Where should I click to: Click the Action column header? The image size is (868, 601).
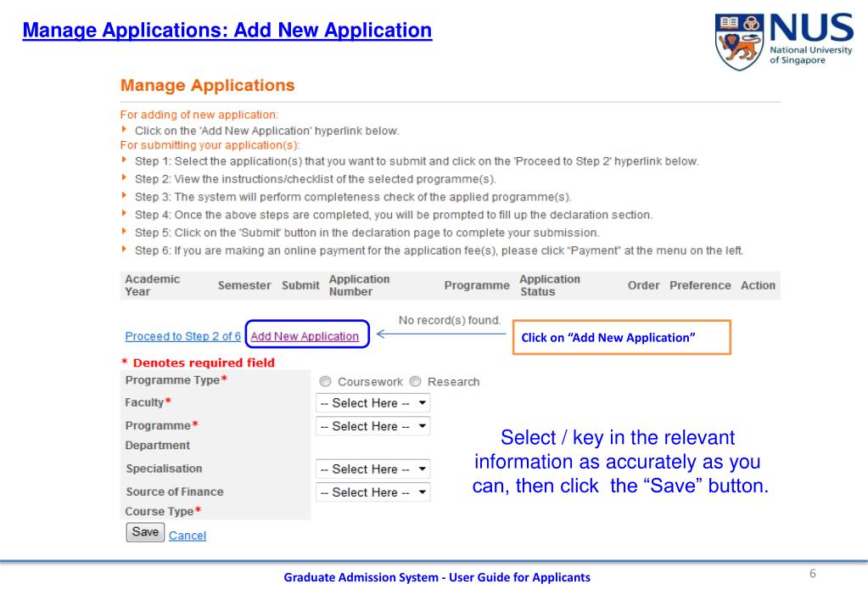tap(758, 285)
